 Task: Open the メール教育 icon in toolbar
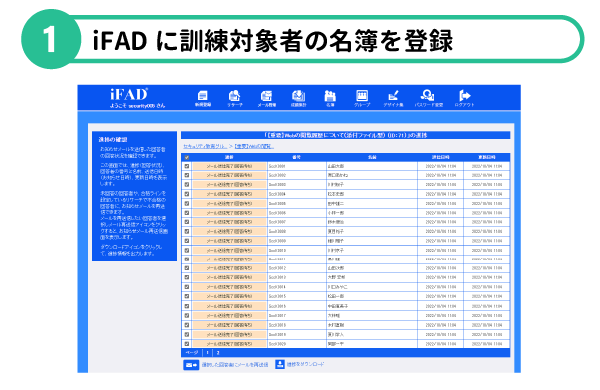(x=266, y=95)
